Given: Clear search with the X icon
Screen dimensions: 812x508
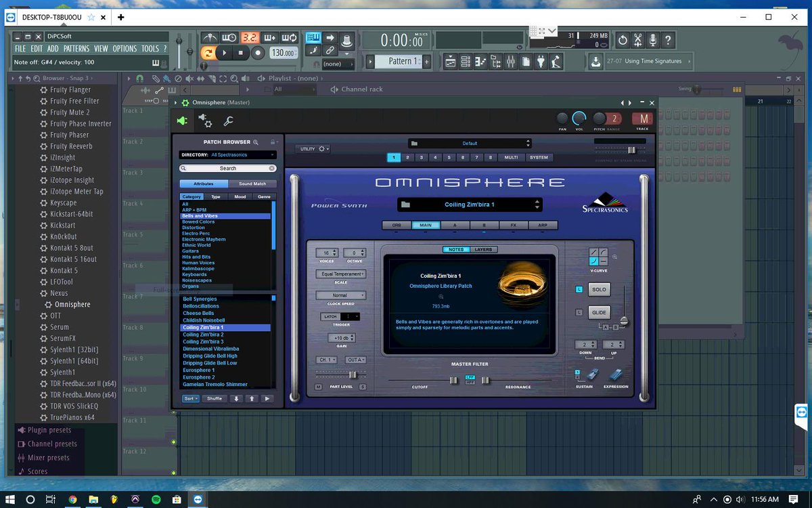Looking at the screenshot, I should [272, 168].
